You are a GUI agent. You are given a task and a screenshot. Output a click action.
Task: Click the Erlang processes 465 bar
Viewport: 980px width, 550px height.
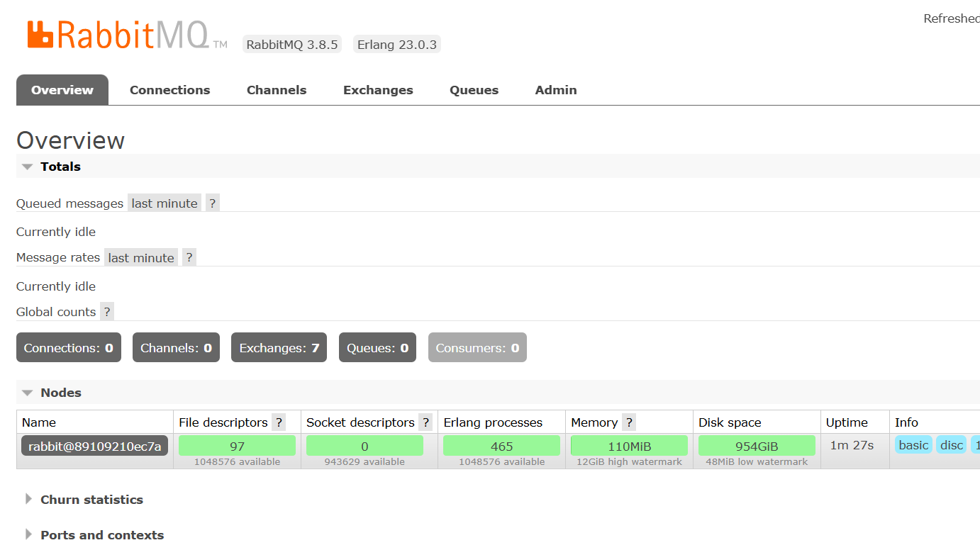[501, 446]
